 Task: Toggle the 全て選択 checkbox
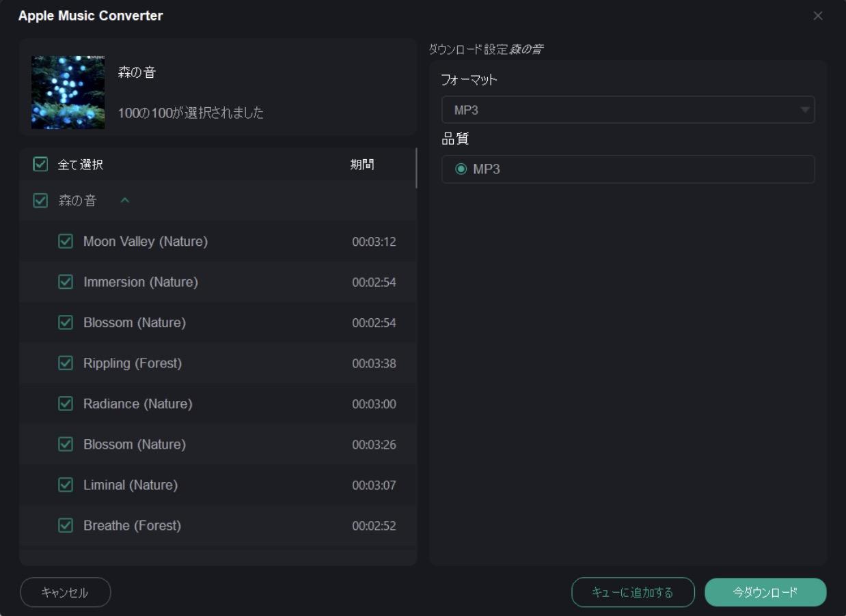[x=40, y=165]
